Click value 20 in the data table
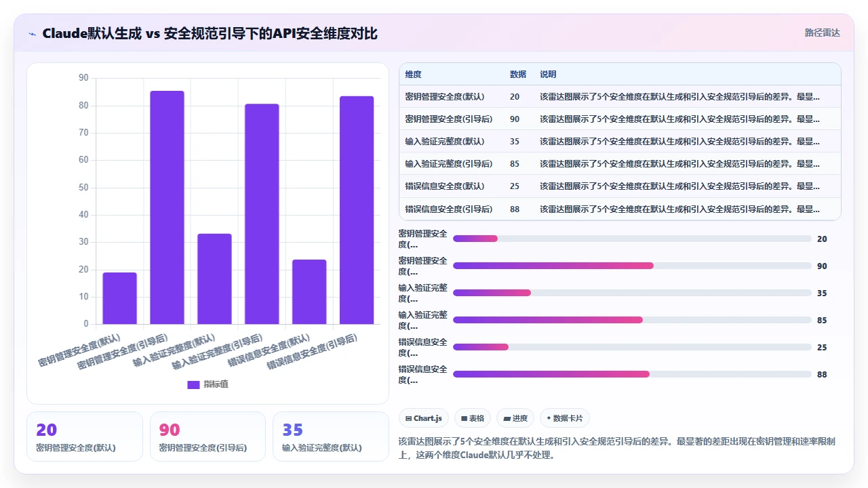868x488 pixels. (515, 97)
